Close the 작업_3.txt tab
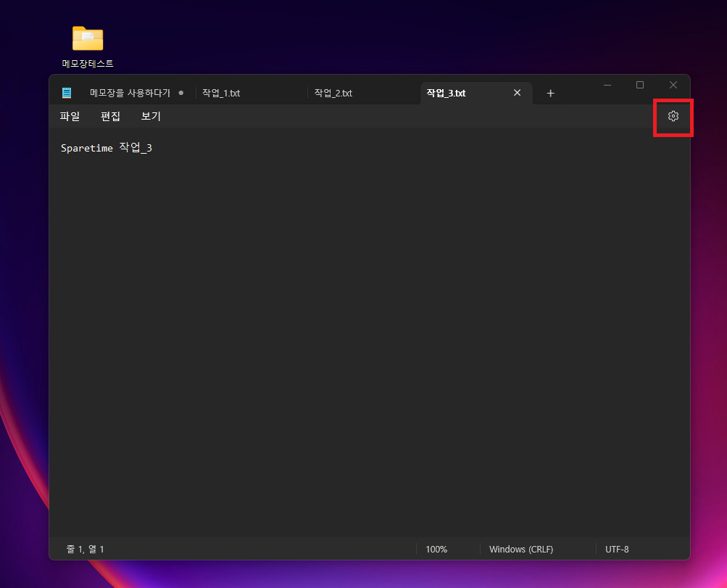This screenshot has width=727, height=588. (x=517, y=93)
